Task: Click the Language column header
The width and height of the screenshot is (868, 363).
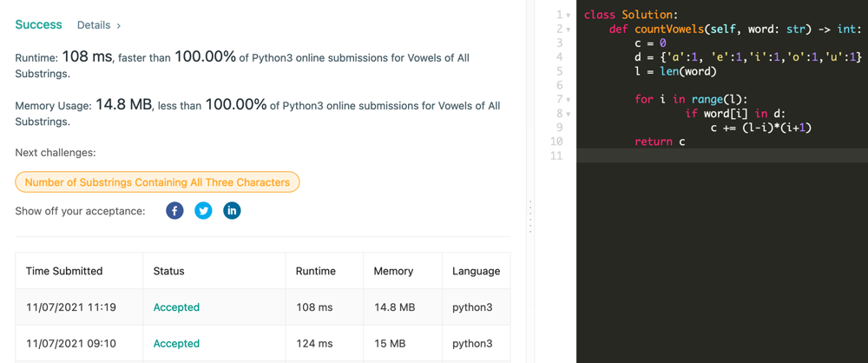Action: 476,271
